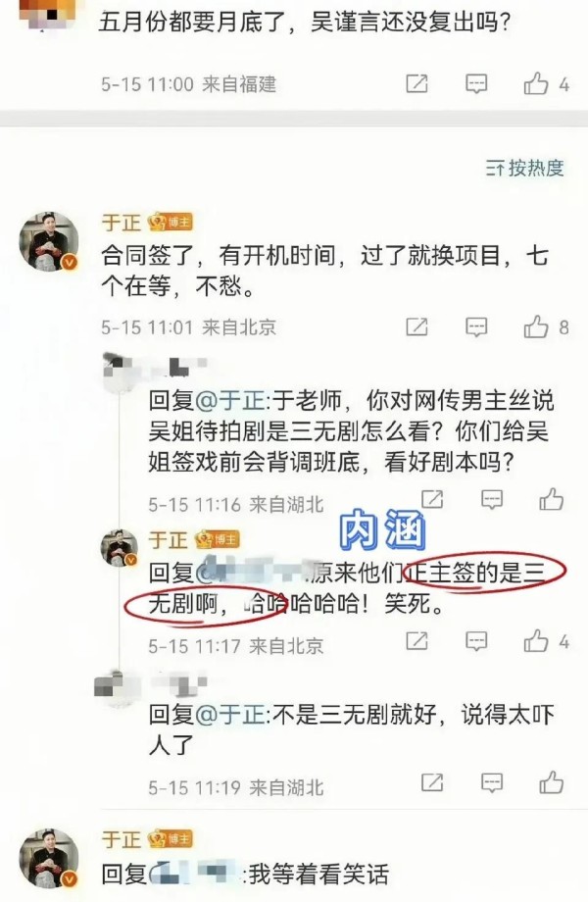This screenshot has height=902, width=588.
Task: Open the 按热度 sort dropdown
Action: coord(524,168)
